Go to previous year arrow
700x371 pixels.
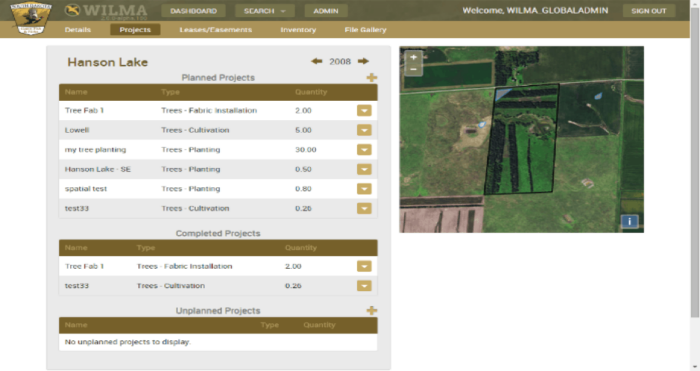coord(317,61)
